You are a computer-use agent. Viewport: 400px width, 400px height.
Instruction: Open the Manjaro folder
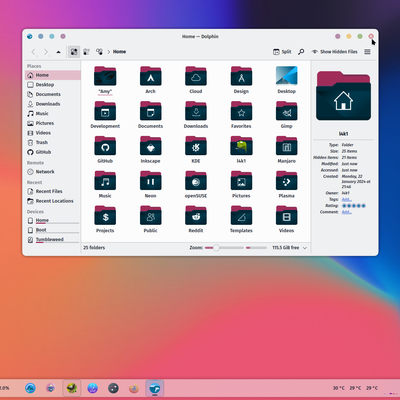[286, 150]
